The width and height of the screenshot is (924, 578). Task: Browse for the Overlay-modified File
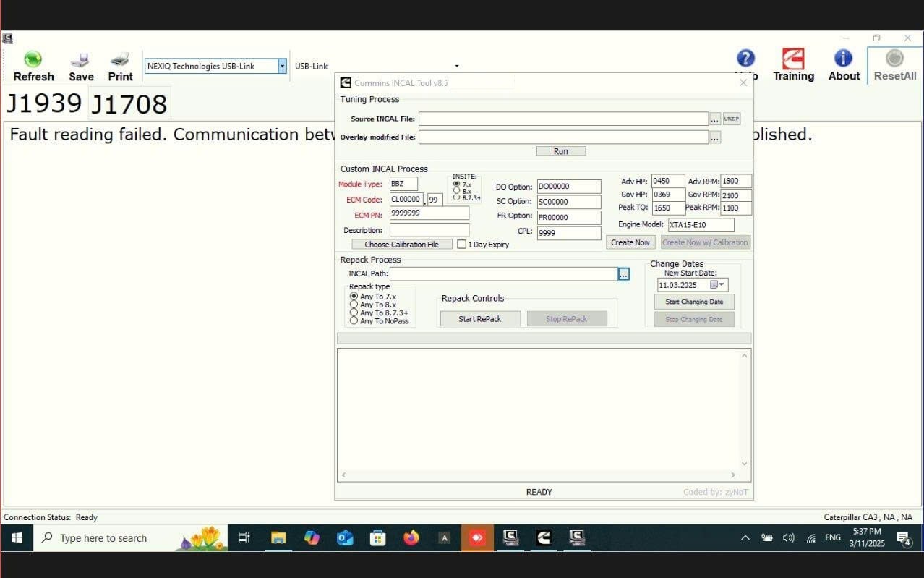pos(715,137)
